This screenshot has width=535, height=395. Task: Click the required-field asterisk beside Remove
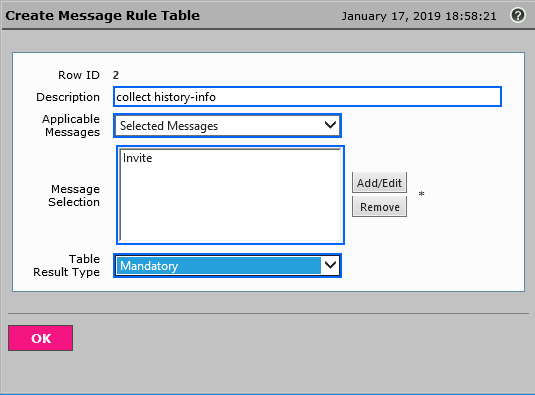(x=421, y=194)
